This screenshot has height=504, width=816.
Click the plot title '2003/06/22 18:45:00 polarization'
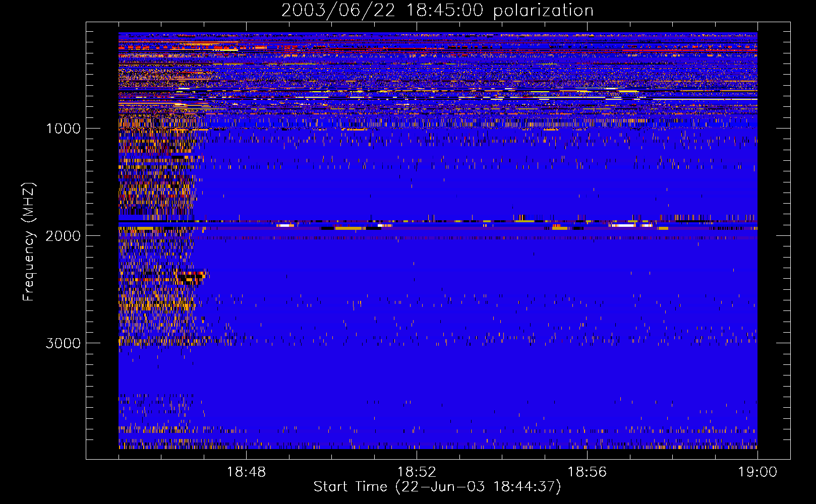tap(437, 10)
